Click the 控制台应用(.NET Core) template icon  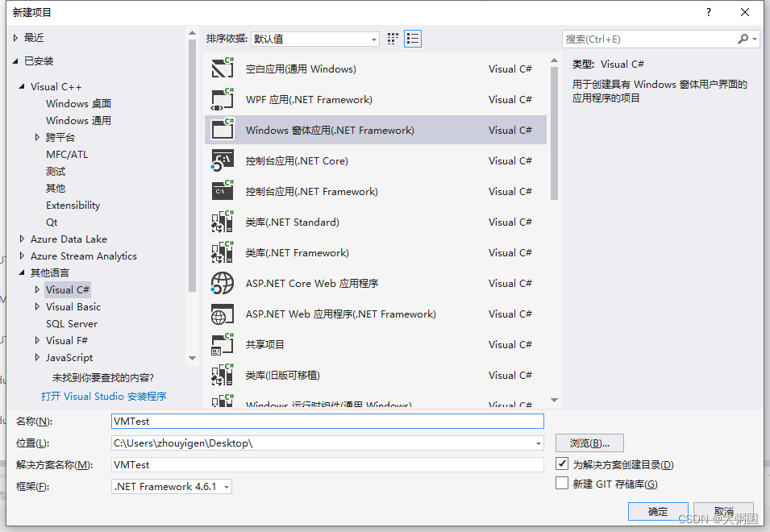[x=223, y=160]
